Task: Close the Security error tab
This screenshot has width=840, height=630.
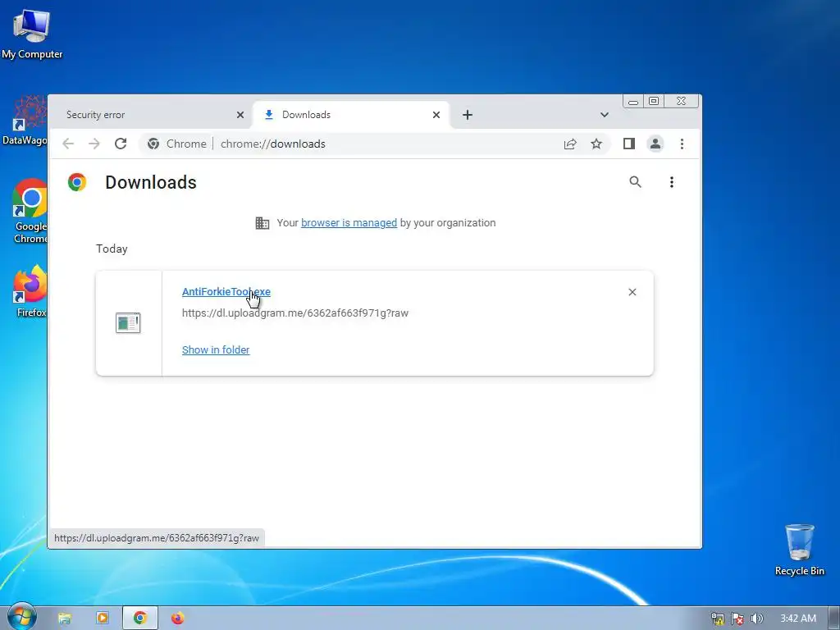Action: click(x=240, y=115)
